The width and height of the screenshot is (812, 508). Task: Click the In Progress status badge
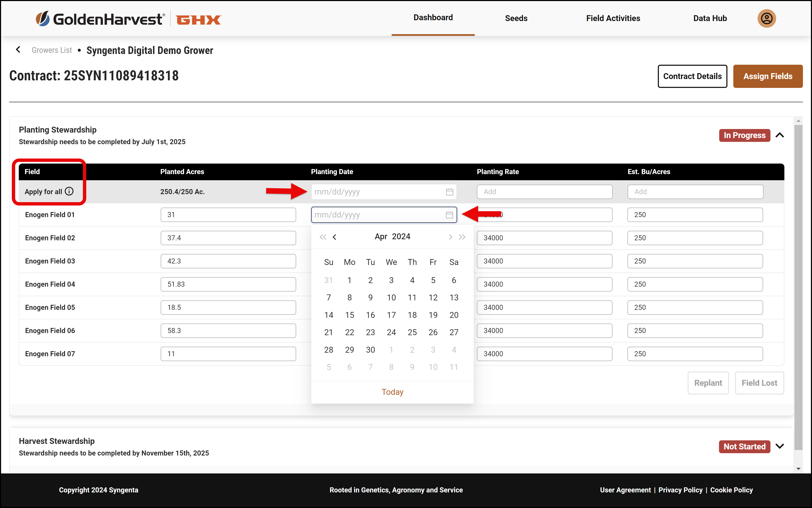(x=745, y=135)
